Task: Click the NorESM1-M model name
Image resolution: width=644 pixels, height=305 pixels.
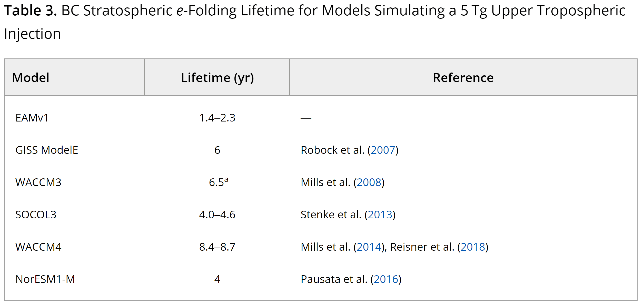Action: coord(45,279)
